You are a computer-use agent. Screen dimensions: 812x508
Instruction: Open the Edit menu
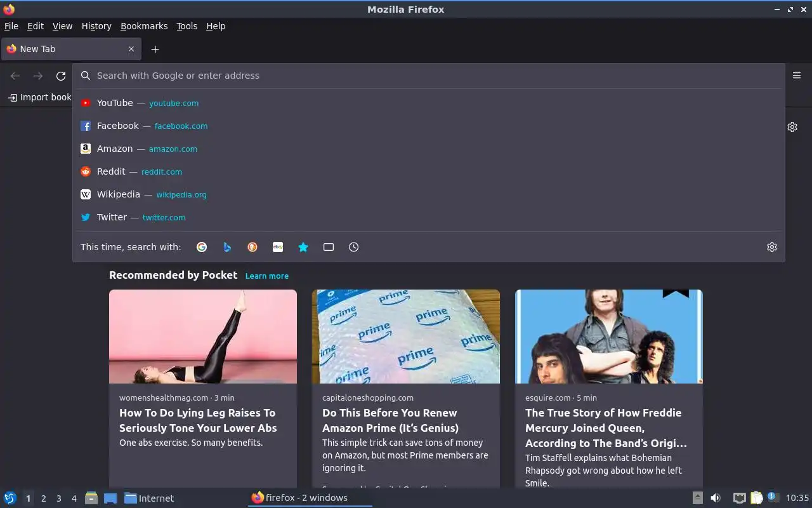pos(36,26)
